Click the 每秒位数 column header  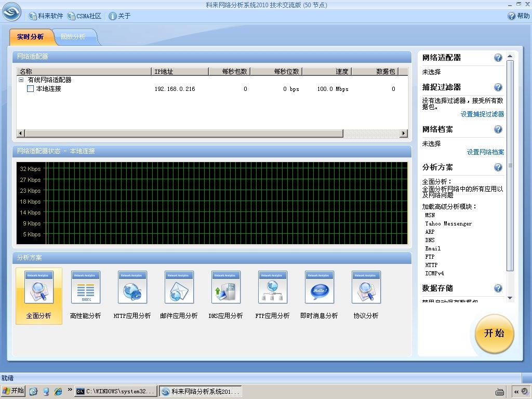tap(276, 71)
